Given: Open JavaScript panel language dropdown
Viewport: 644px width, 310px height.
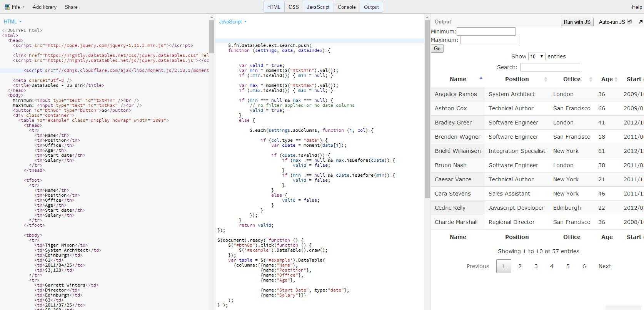Looking at the screenshot, I should point(233,22).
